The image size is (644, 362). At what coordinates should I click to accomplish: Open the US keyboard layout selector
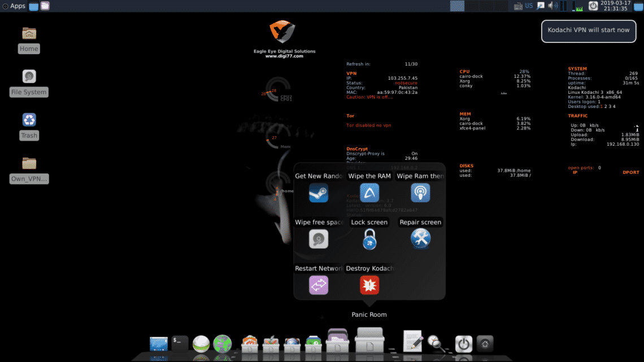(x=529, y=6)
